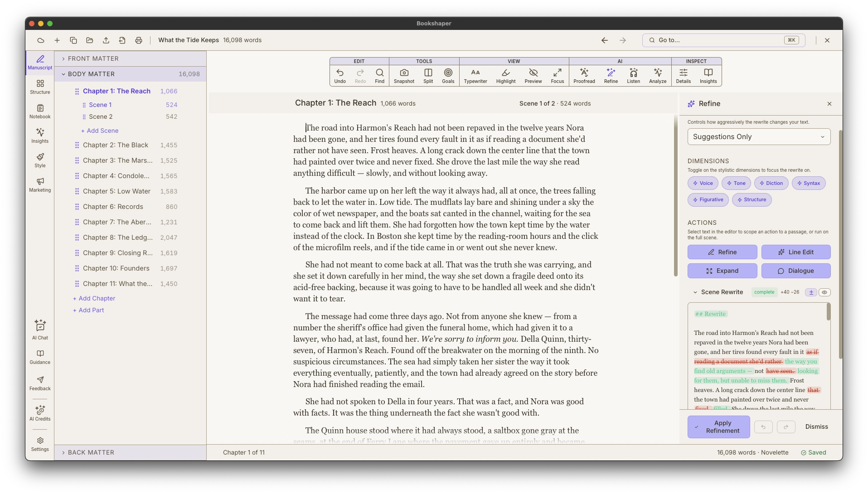This screenshot has width=868, height=494.
Task: Open Chapter 10: Founders
Action: [x=116, y=268]
